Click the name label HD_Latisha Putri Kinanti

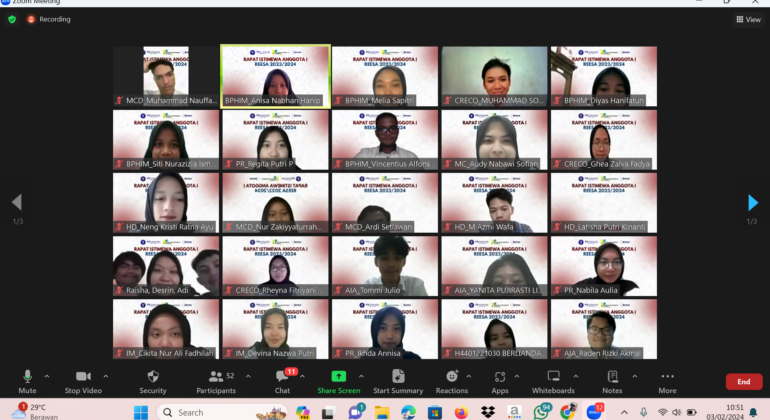[605, 227]
